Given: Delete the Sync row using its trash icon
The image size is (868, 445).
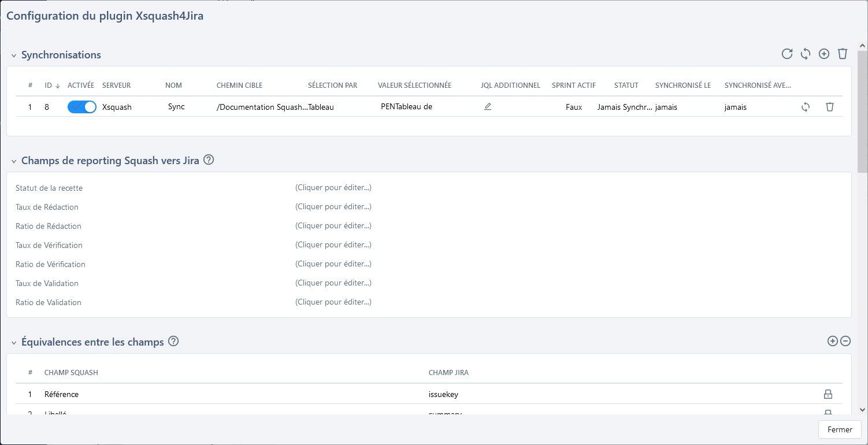Looking at the screenshot, I should click(830, 107).
